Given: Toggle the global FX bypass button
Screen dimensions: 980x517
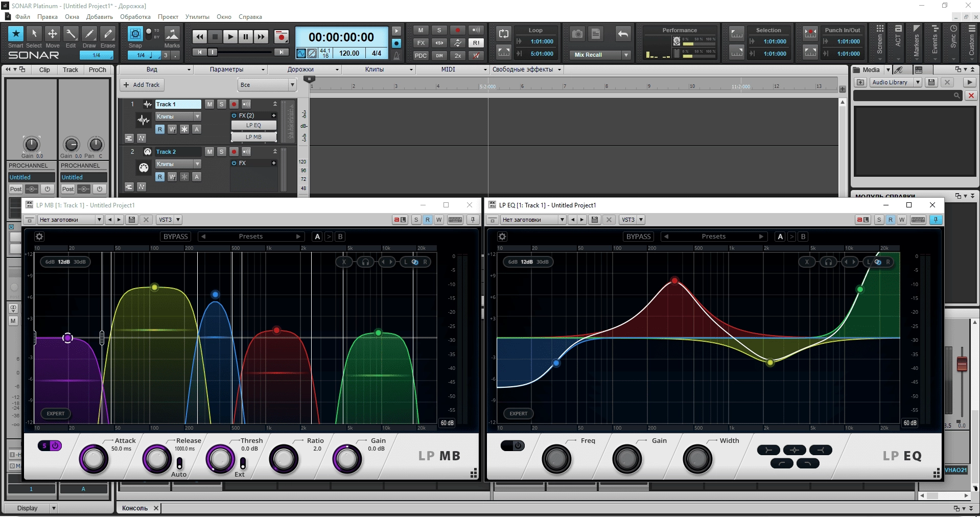Looking at the screenshot, I should click(421, 43).
